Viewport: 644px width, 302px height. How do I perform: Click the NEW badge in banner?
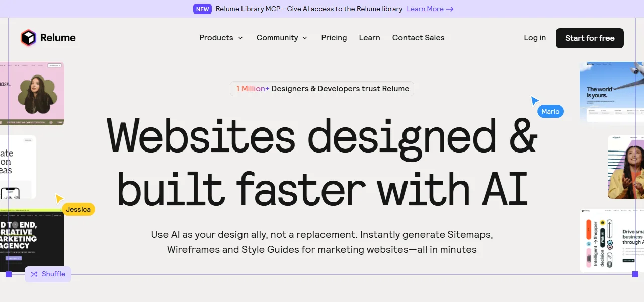click(x=202, y=9)
